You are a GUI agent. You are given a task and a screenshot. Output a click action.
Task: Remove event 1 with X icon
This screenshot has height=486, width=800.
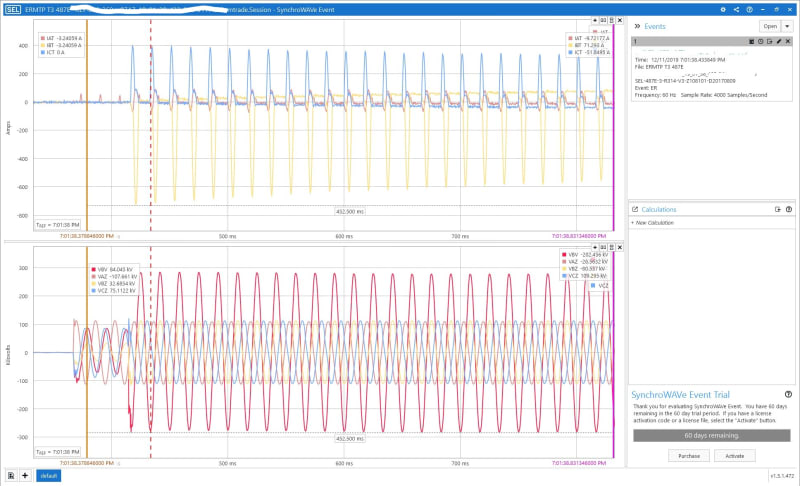[x=788, y=41]
